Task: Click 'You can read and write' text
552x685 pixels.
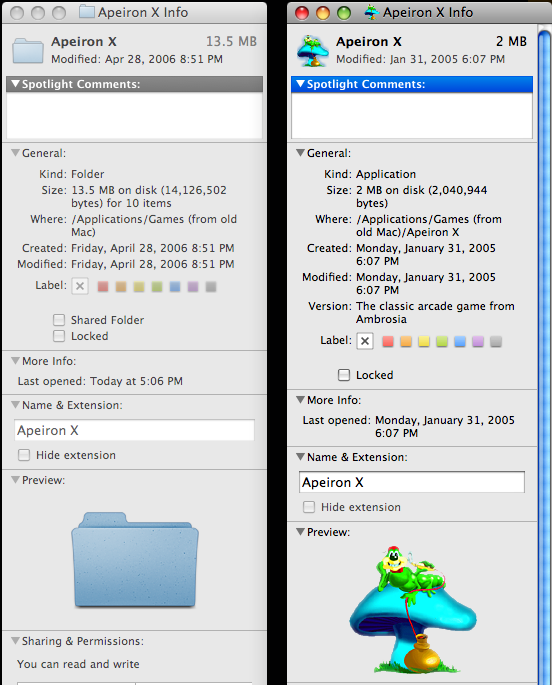Action: coord(78,664)
